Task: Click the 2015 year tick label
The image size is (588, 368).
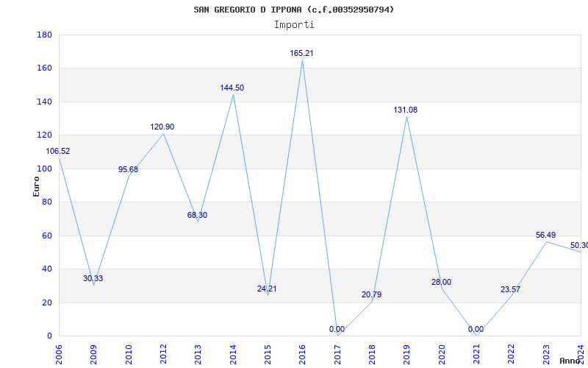Action: tap(268, 354)
